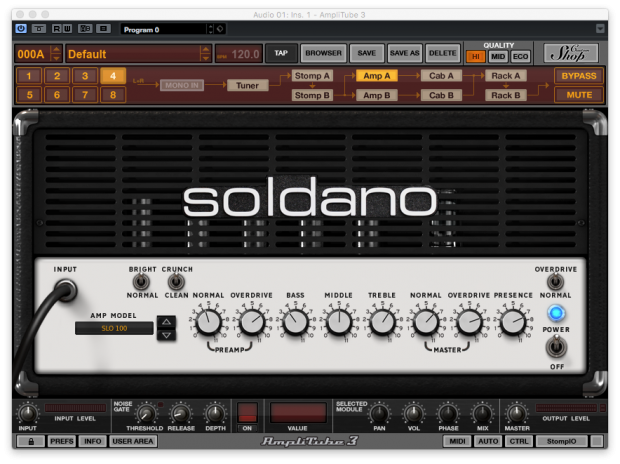620x464 pixels.
Task: Click the lock icon button
Action: pos(31,441)
